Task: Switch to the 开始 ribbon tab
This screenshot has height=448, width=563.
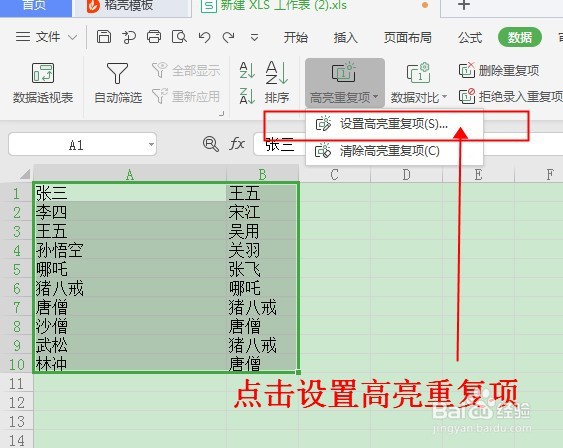Action: point(296,37)
